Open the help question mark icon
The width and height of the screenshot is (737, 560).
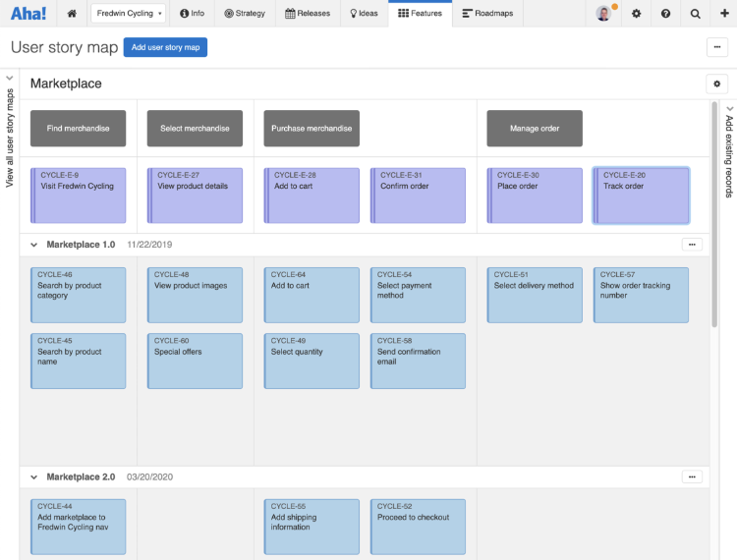point(666,14)
